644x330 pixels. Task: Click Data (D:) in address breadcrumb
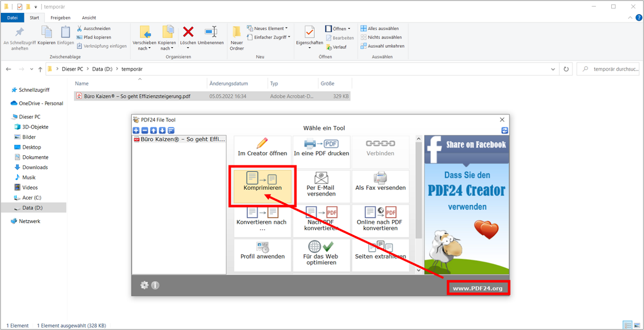(x=102, y=69)
